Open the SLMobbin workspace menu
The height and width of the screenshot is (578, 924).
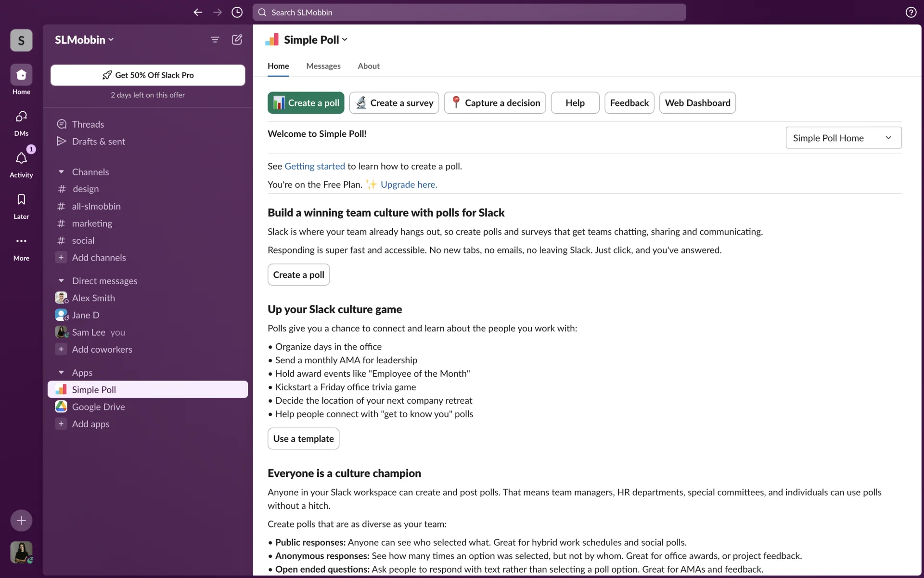(84, 40)
